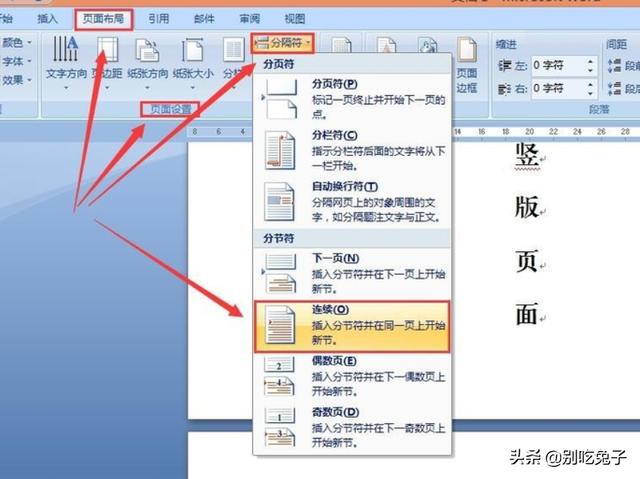Click the character 面 in document
Viewport: 640px width, 479px height.
(527, 314)
